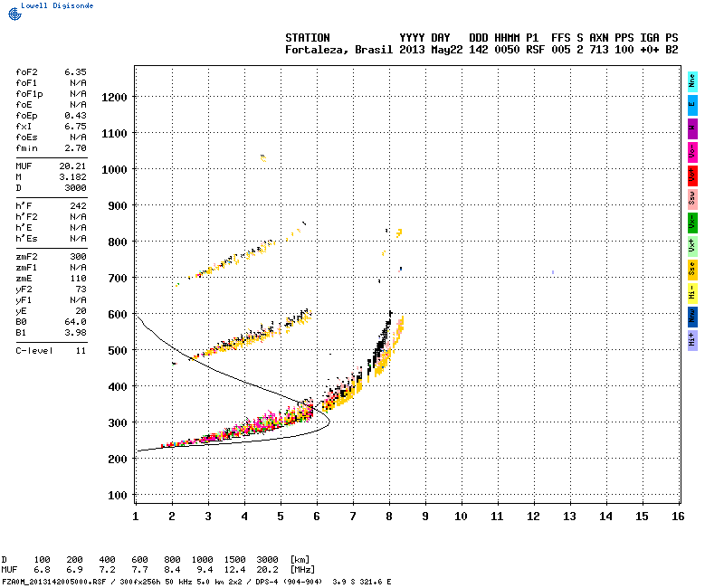The width and height of the screenshot is (724, 588).
Task: Select the red Vo+ legend swatch
Action: (692, 175)
